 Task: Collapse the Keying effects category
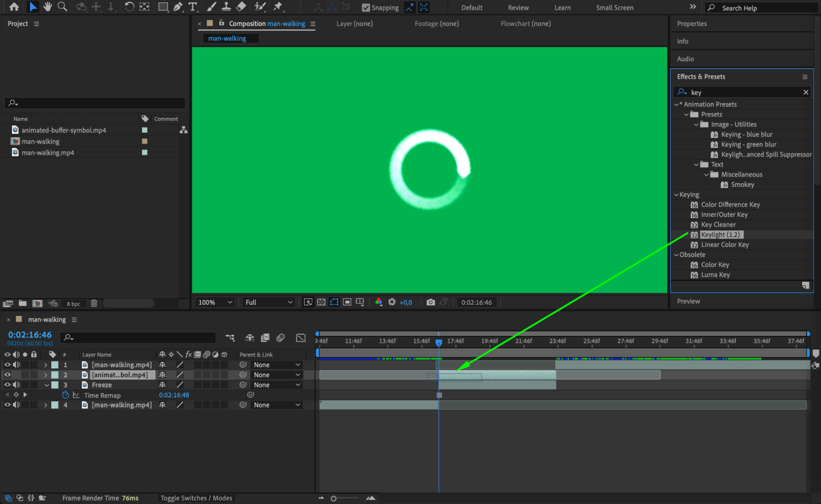(676, 195)
